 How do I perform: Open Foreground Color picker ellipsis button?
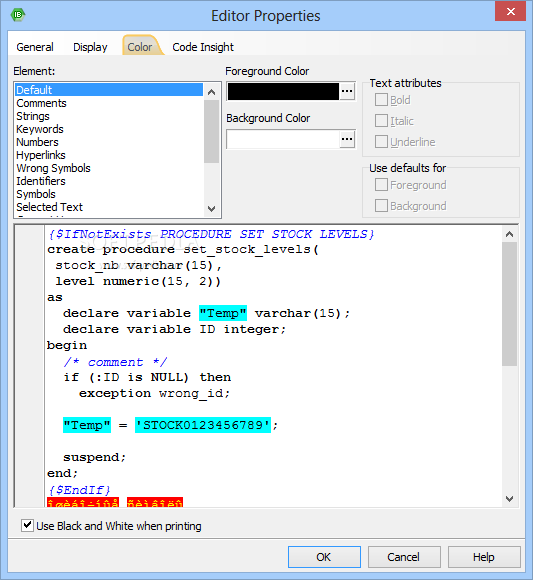click(347, 91)
